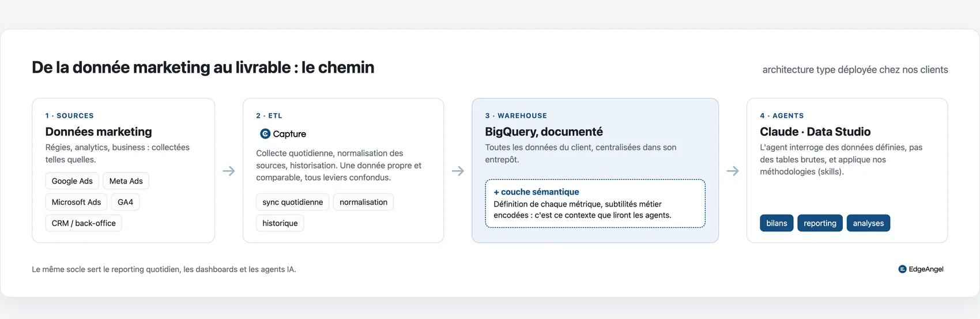Select the Microsoft Ads chip
The image size is (980, 319).
pos(76,202)
